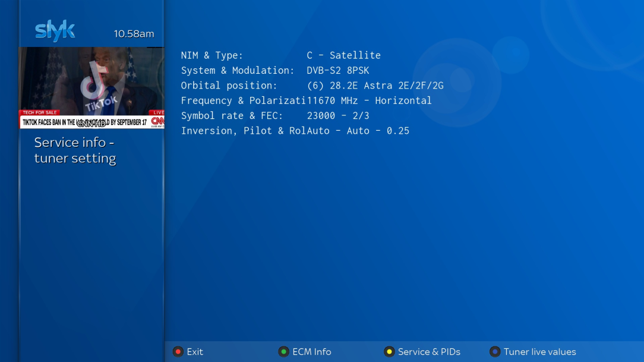Click the 'Orbital position:' label

(229, 86)
